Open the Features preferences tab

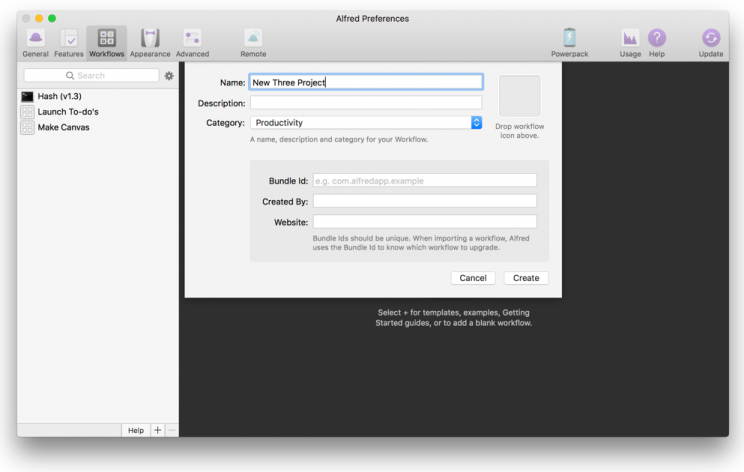[x=69, y=43]
